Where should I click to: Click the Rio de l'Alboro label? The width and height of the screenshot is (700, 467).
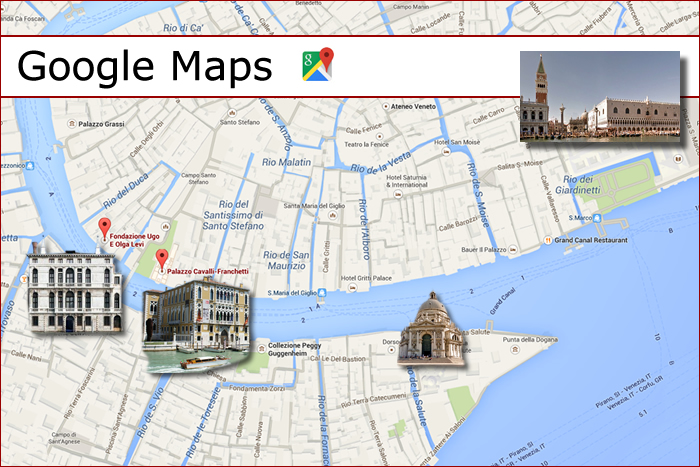[364, 229]
